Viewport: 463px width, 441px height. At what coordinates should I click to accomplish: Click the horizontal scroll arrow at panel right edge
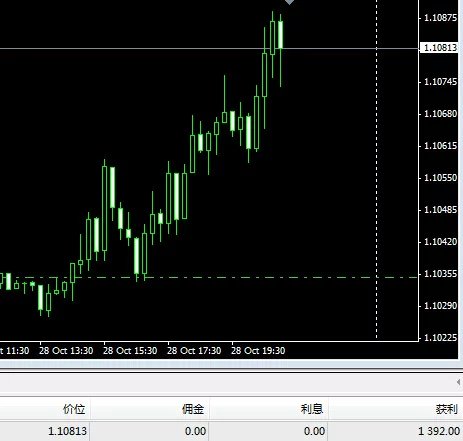[459, 382]
